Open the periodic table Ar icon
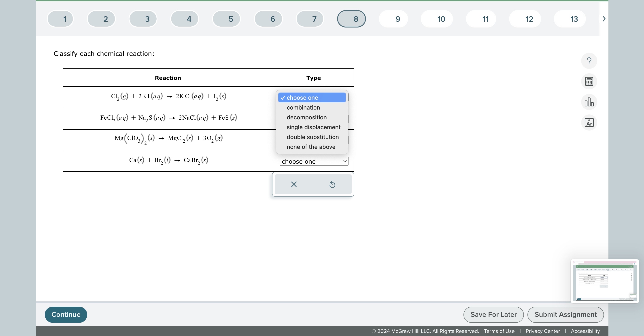Screen dimensions: 644x336 (x=589, y=123)
